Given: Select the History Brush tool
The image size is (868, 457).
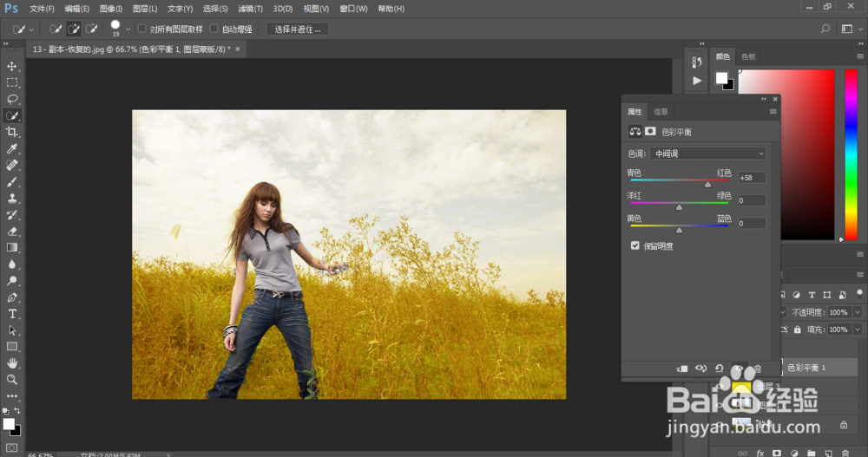Looking at the screenshot, I should pyautogui.click(x=11, y=215).
